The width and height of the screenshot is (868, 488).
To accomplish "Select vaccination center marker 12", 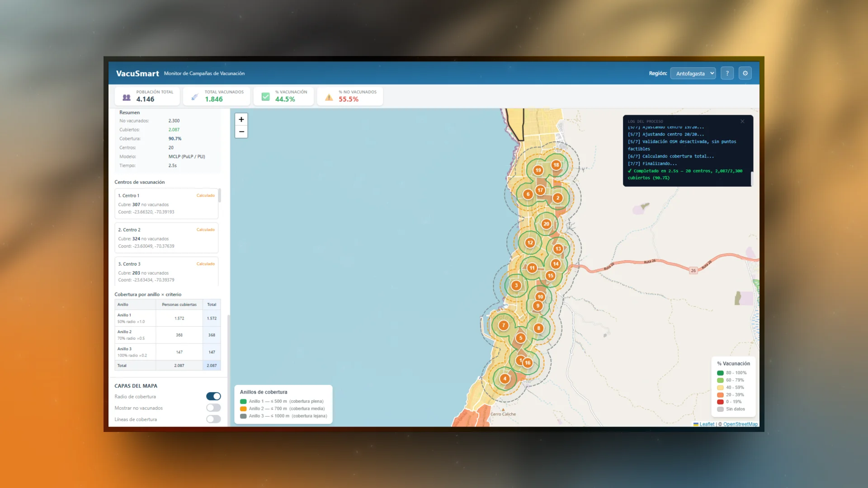I will [x=530, y=243].
